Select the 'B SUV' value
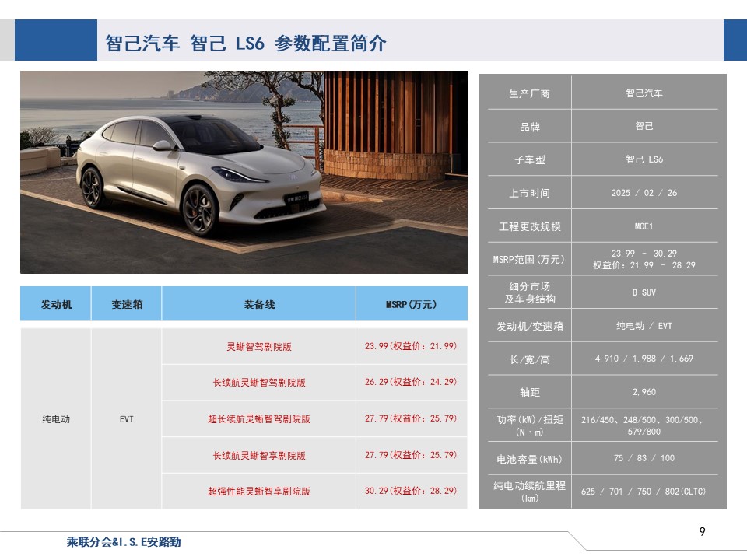Image resolution: width=747 pixels, height=560 pixels. click(644, 292)
